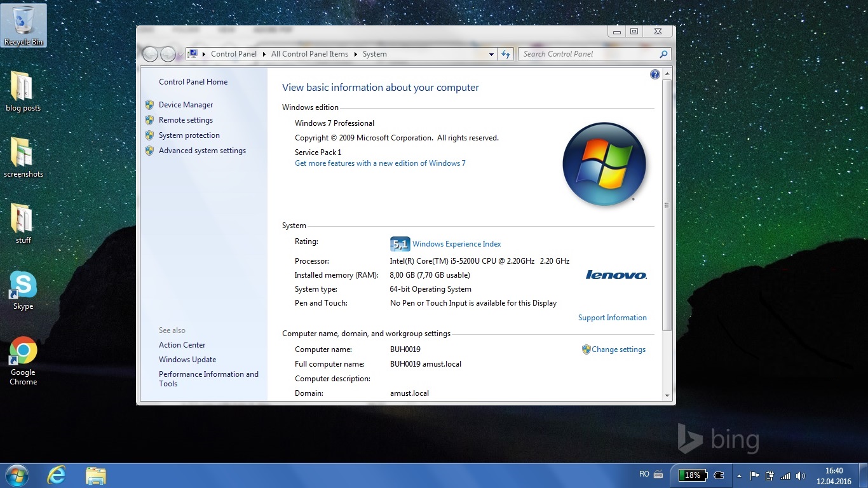Click the power plan icon beside battery
868x488 pixels.
coord(719,475)
